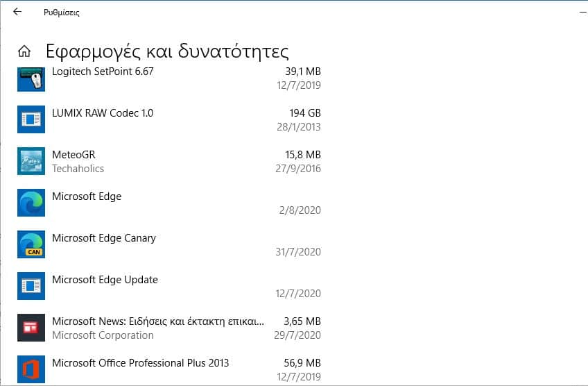Click the 15,8 MB size value
The image size is (588, 386).
[303, 155]
